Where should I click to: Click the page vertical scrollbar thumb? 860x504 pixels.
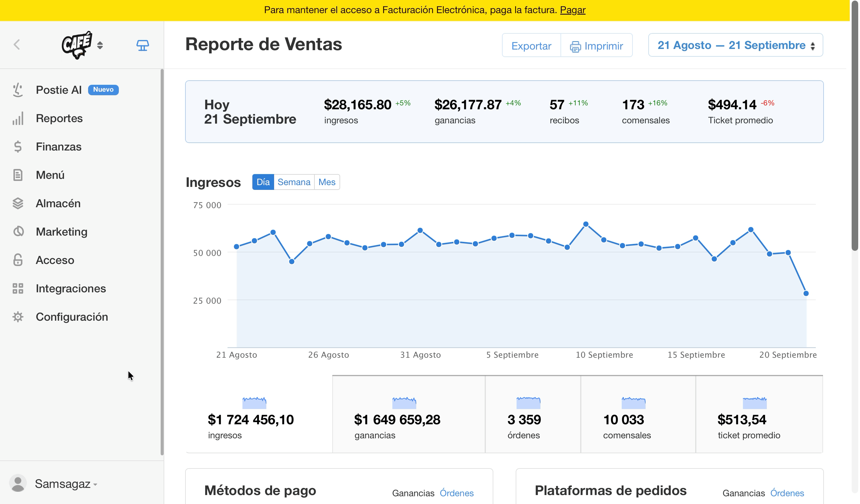[x=855, y=126]
